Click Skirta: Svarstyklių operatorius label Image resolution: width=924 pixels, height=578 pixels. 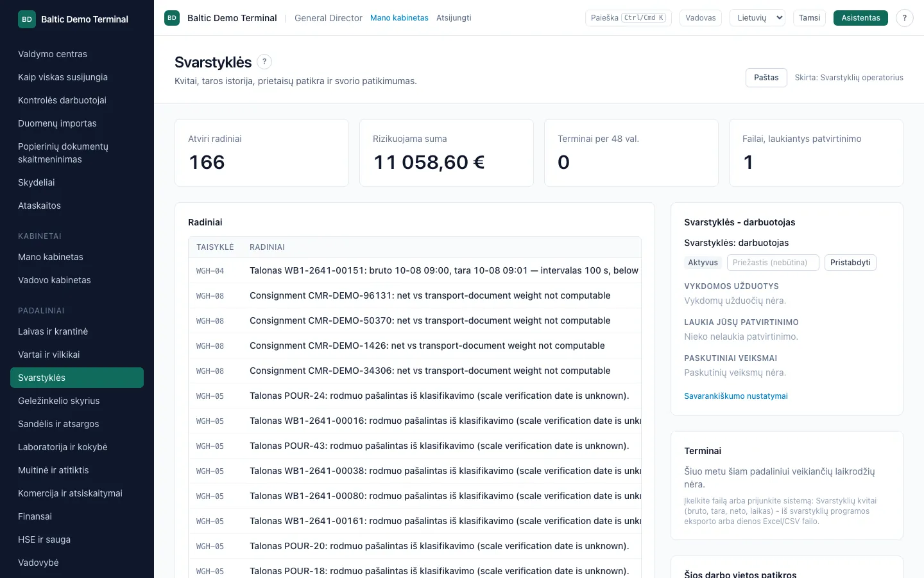(x=849, y=78)
